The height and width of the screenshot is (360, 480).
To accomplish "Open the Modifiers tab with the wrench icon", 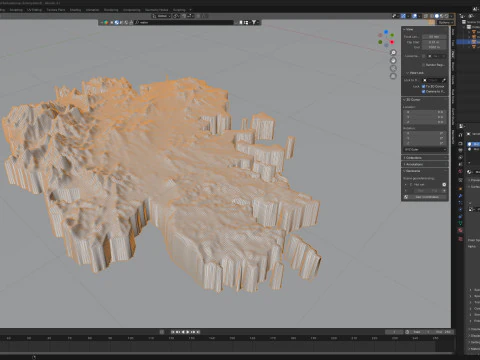I will 461,196.
